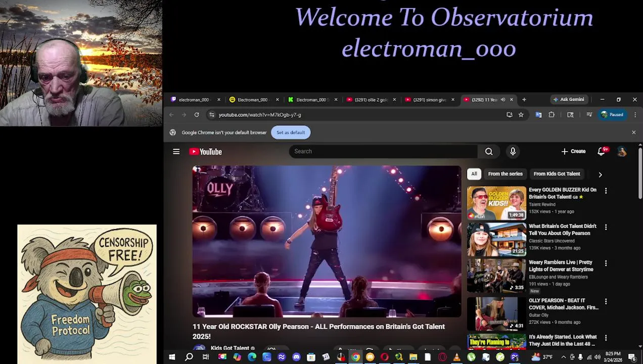Image resolution: width=643 pixels, height=364 pixels.
Task: Open Windows taskbar search
Action: click(189, 357)
